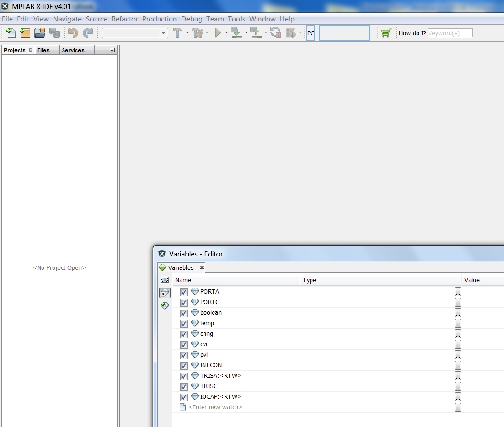Expand Make and Program Device dropdown arrow

(x=246, y=32)
